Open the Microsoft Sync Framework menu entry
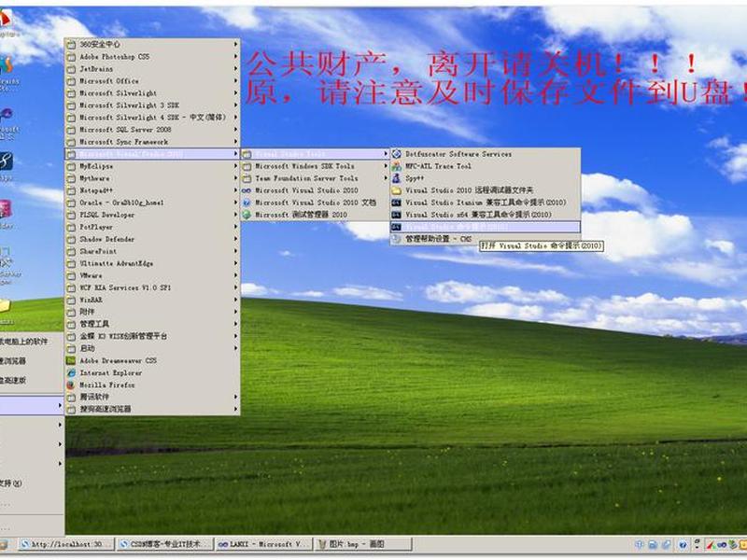747x560 pixels. click(x=152, y=142)
